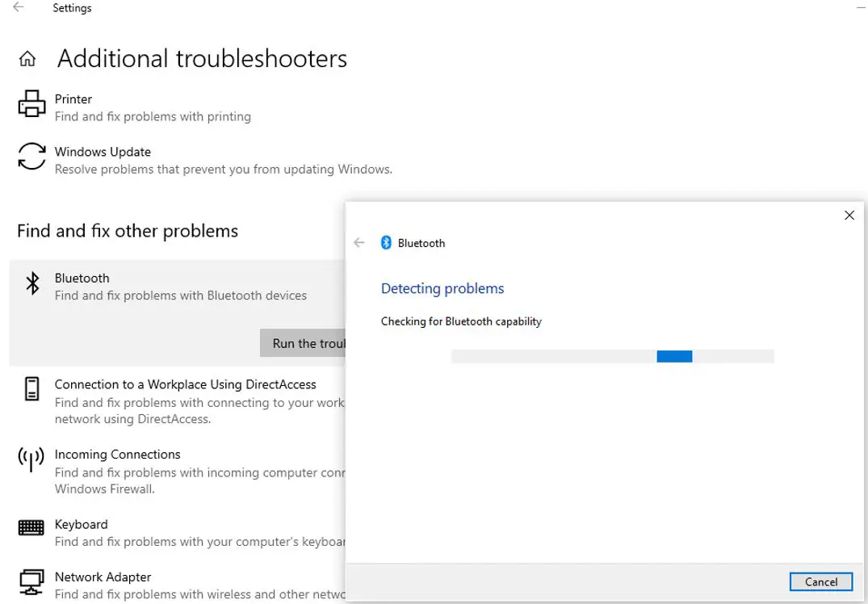
Task: Select the Windows Update sync icon
Action: pyautogui.click(x=31, y=156)
